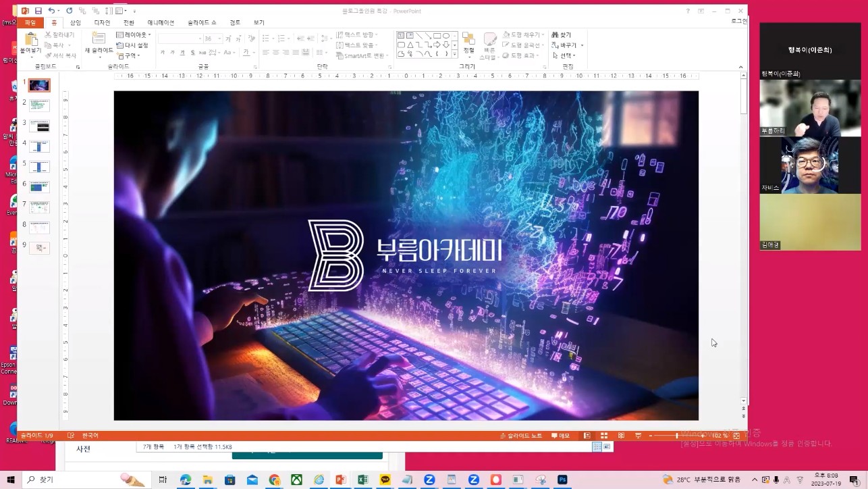
Task: Click the New Slide (새 슬라이드) icon
Action: tap(99, 39)
